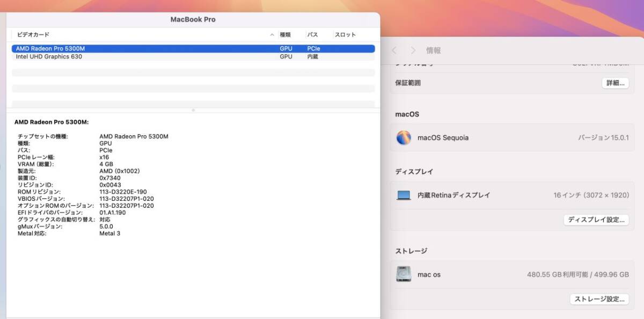644x319 pixels.
Task: Click the built-in Retina display laptop icon
Action: 404,195
